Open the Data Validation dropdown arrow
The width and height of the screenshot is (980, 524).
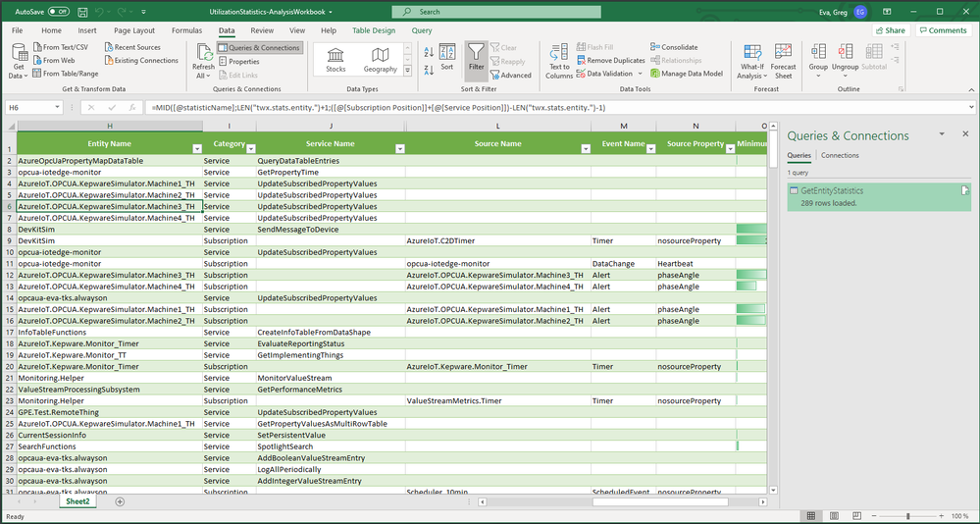pyautogui.click(x=640, y=74)
